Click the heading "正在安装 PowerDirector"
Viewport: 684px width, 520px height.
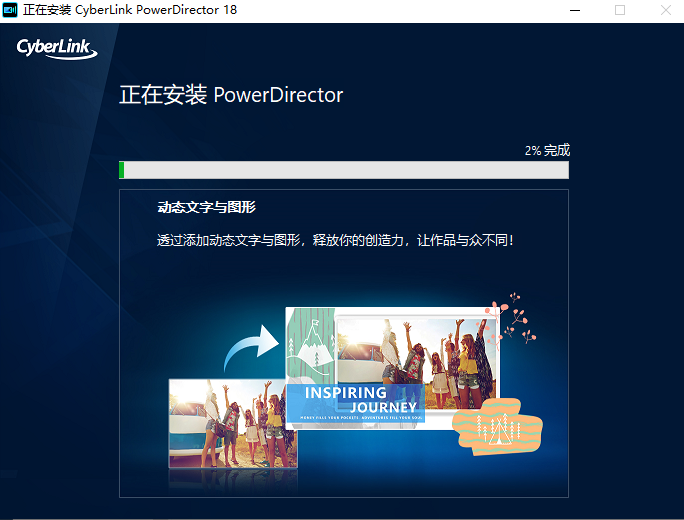tap(231, 95)
